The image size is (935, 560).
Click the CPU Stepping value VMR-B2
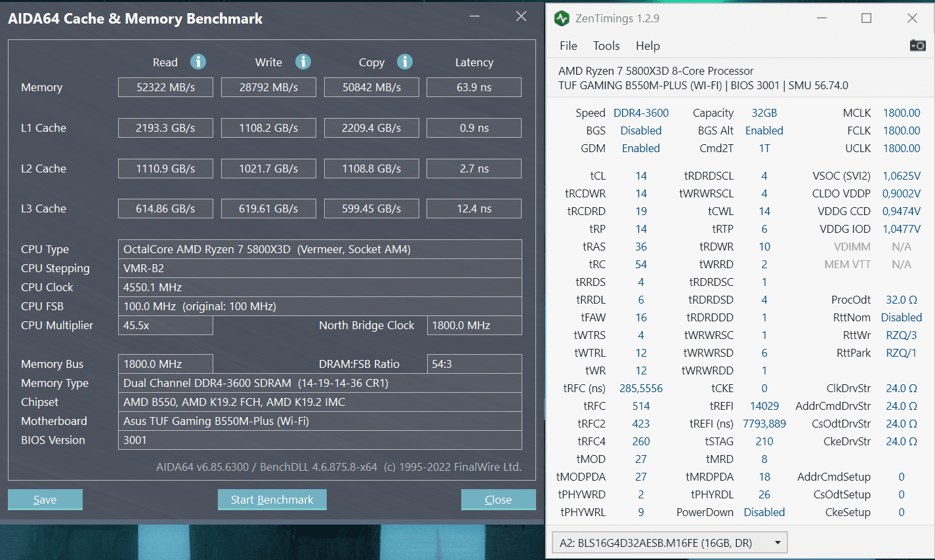pos(320,268)
